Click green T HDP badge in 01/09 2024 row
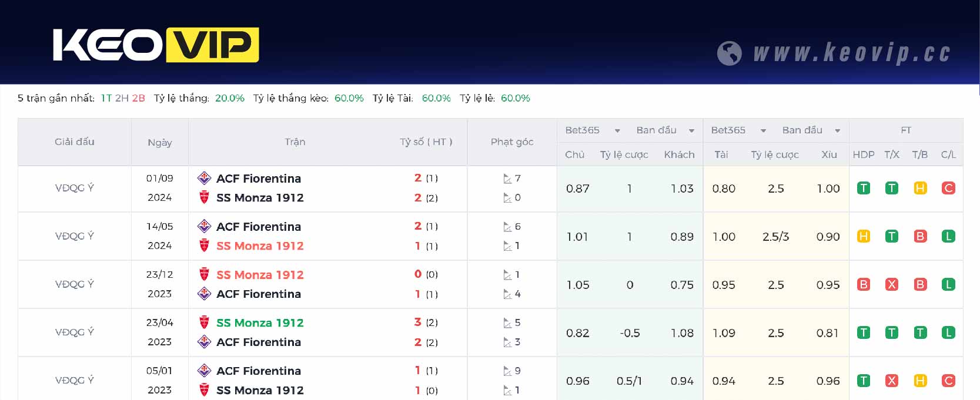The image size is (980, 400). (x=864, y=189)
